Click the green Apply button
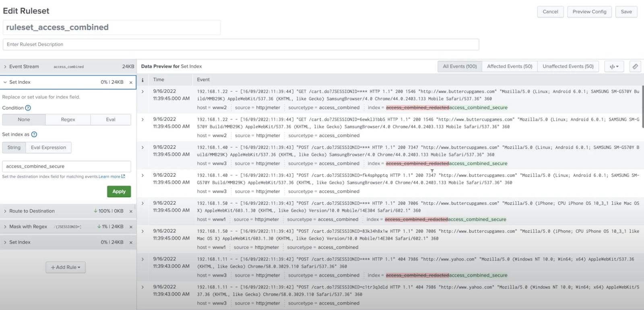Screen dimensions: 644x310 pyautogui.click(x=119, y=192)
